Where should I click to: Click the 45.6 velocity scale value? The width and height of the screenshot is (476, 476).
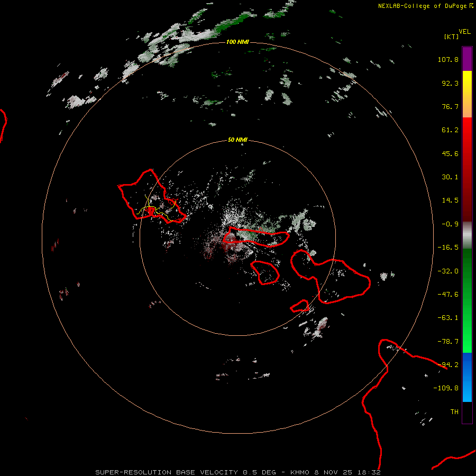(x=450, y=153)
